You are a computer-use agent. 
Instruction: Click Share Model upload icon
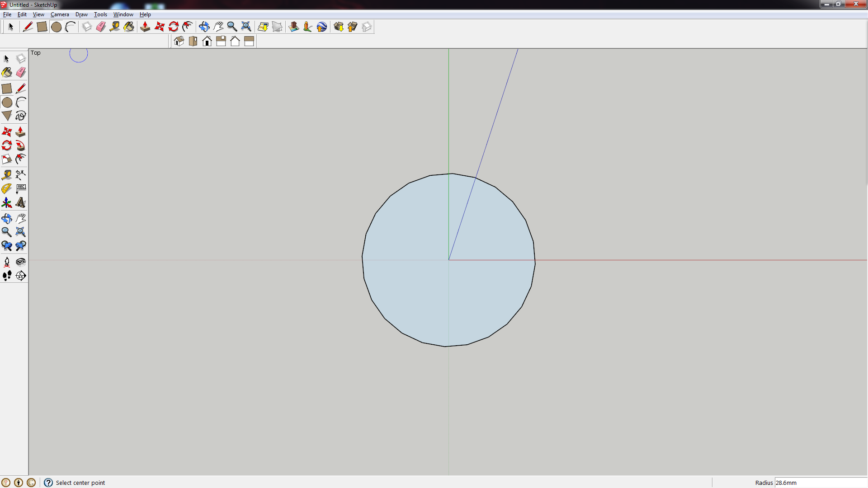pyautogui.click(x=353, y=27)
